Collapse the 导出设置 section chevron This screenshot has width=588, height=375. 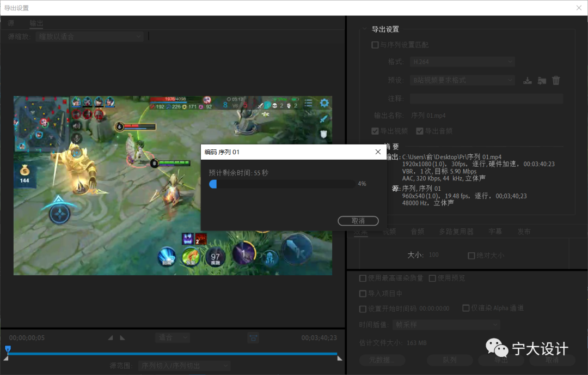tap(364, 29)
